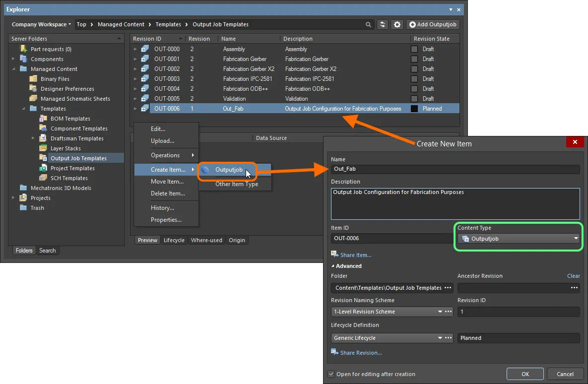Choose Edit... from the context menu
Image resolution: width=588 pixels, height=384 pixels.
coord(166,128)
